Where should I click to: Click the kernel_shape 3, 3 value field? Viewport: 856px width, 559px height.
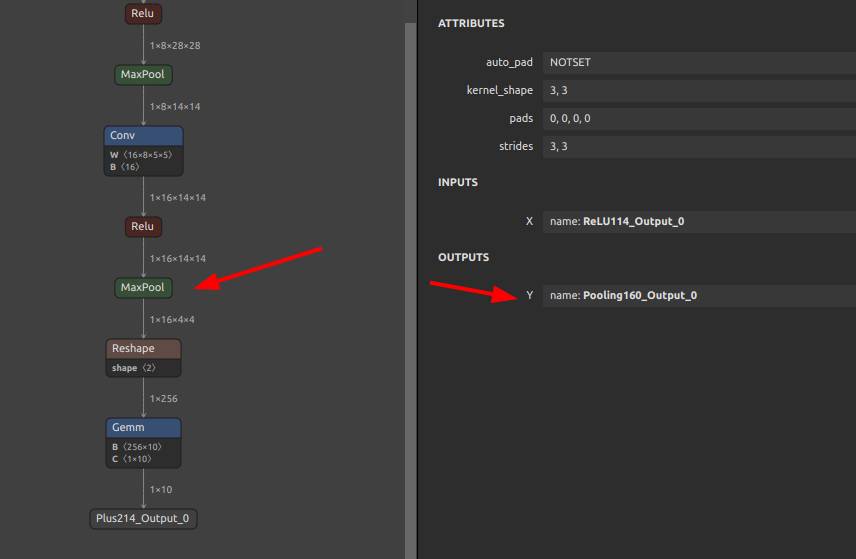[x=698, y=90]
